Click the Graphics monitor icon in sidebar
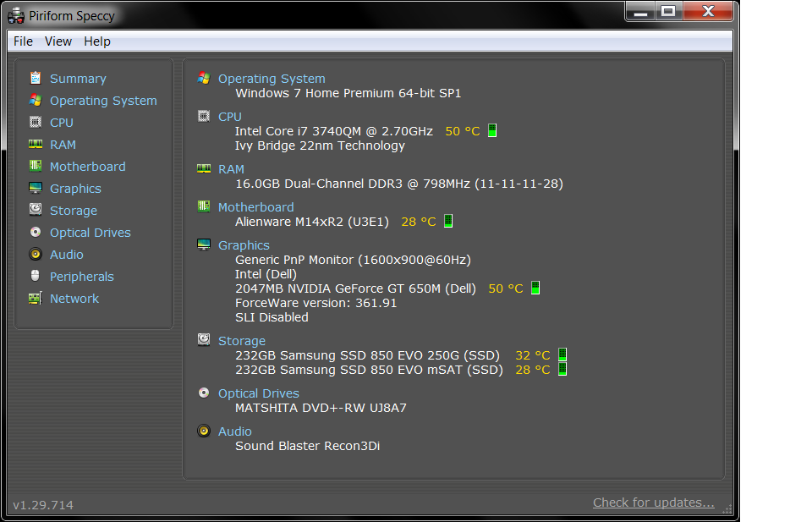 coord(36,188)
